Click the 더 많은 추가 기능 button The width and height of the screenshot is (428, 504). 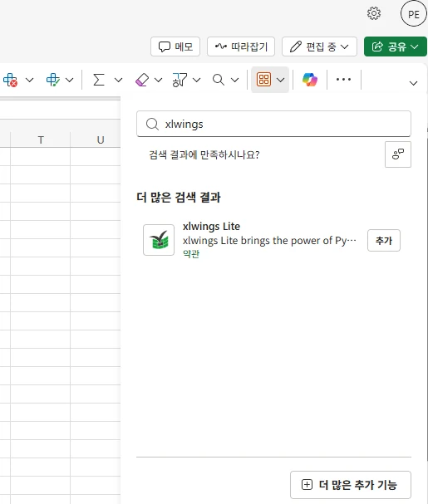[x=351, y=485]
